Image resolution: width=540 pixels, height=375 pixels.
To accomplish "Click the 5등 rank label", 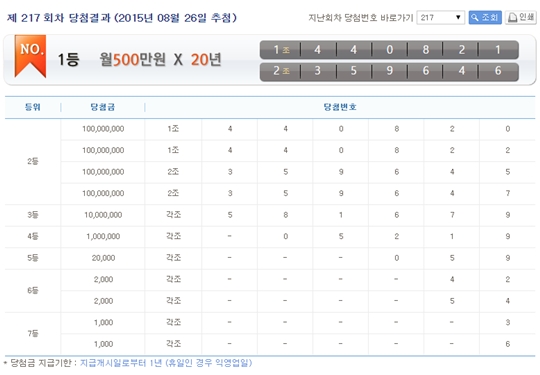I will pyautogui.click(x=33, y=258).
